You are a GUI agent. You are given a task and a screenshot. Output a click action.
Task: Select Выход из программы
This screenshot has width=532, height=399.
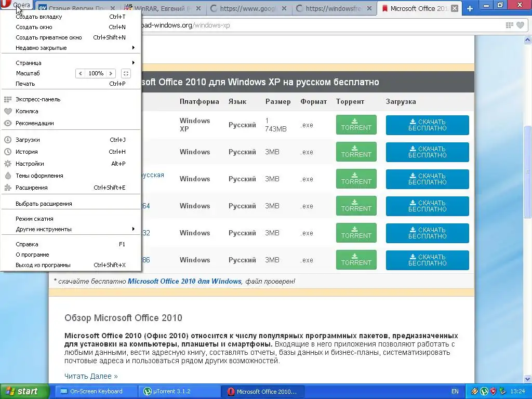(71, 265)
